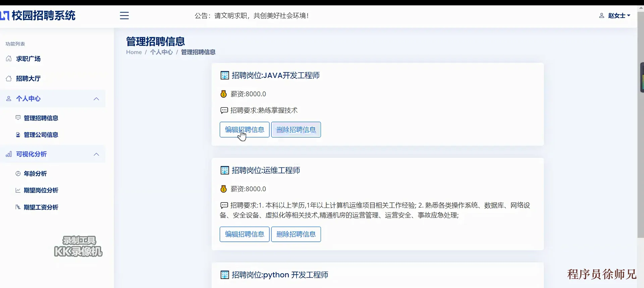Click the 校园招聘系统 logo
Screen dimensions: 644x288
(x=38, y=15)
